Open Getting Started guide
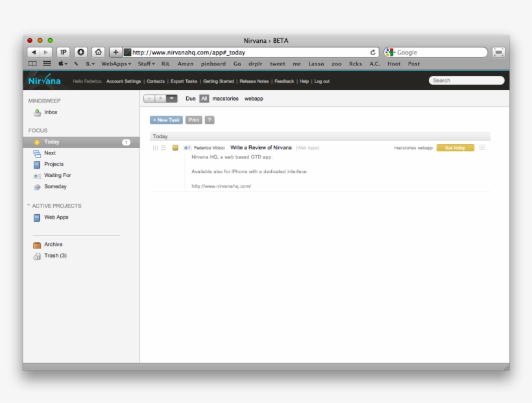532x403 pixels. [219, 82]
